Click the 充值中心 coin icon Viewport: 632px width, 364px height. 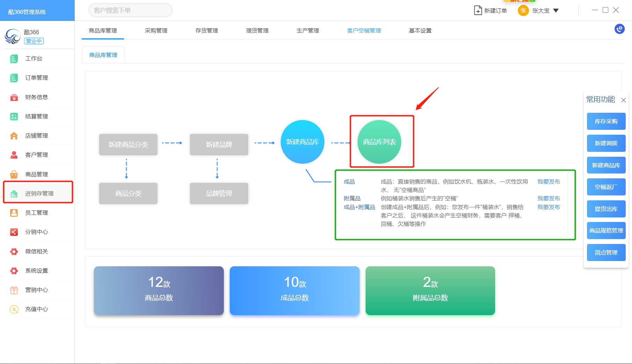14,309
